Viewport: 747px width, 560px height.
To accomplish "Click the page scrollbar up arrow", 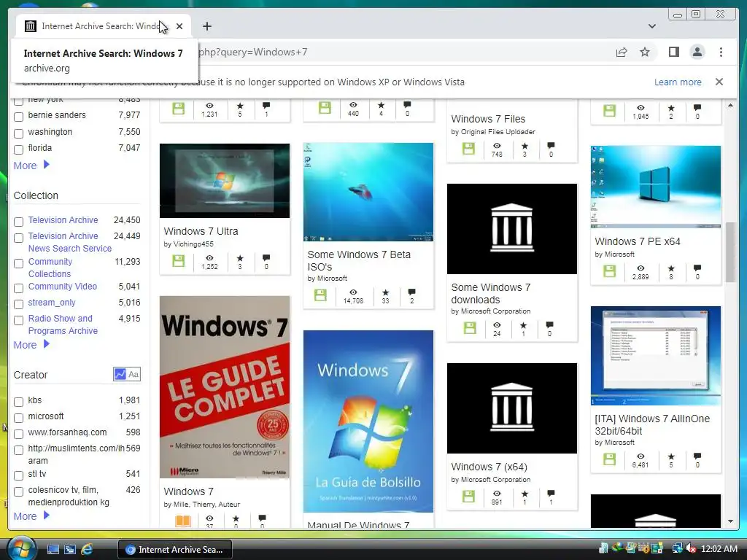I will tap(730, 105).
